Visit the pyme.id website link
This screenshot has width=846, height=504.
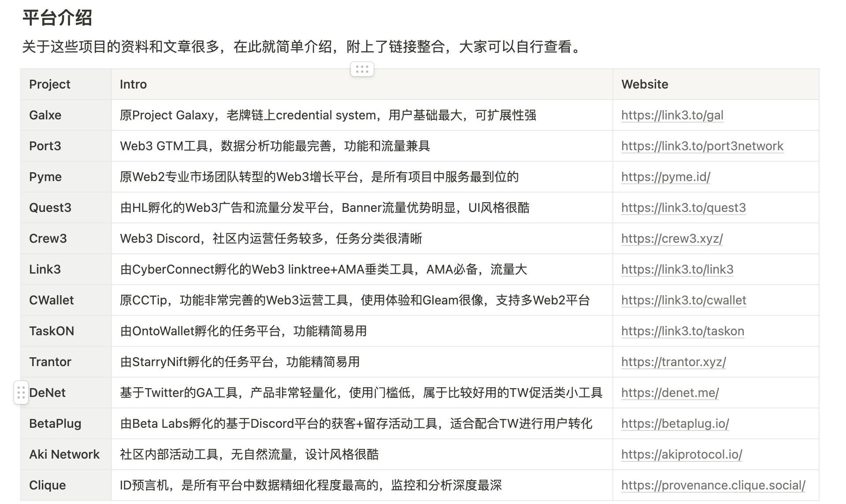click(665, 177)
